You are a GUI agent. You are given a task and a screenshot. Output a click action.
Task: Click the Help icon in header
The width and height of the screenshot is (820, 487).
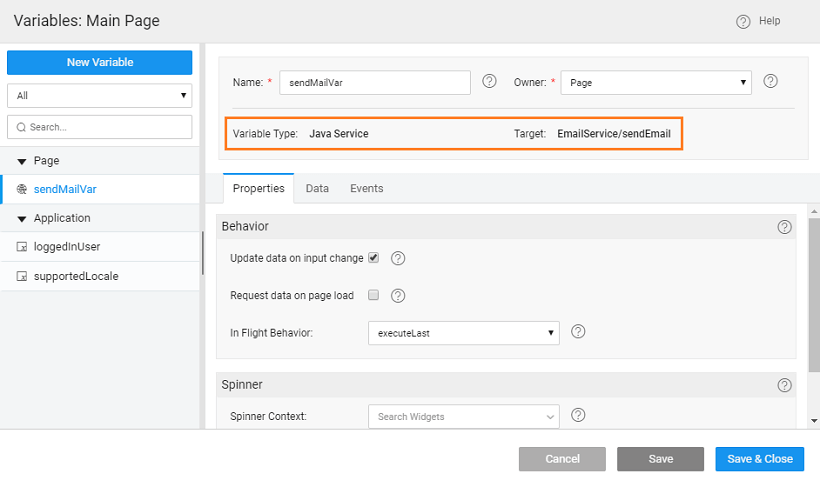[743, 21]
